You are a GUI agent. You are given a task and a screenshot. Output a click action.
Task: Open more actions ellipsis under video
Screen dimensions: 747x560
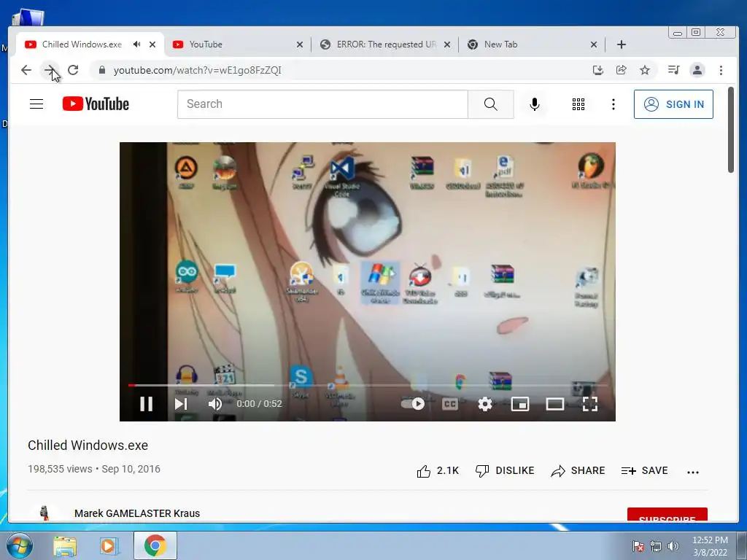coord(693,472)
